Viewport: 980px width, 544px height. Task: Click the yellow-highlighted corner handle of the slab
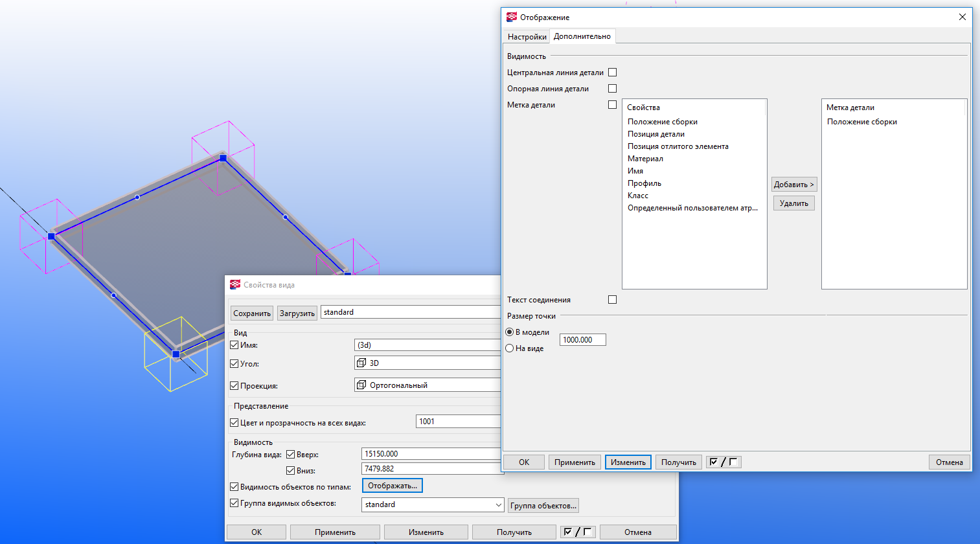[x=176, y=354]
